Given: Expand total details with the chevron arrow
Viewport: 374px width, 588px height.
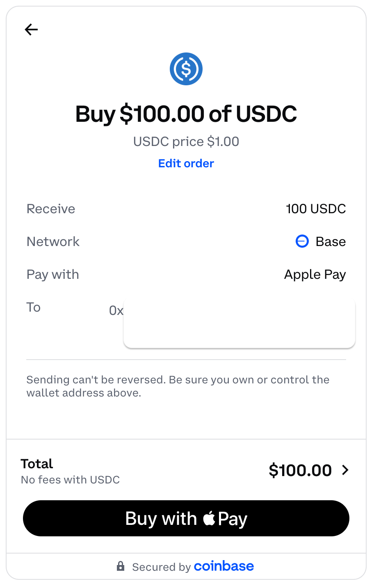Looking at the screenshot, I should [x=345, y=470].
